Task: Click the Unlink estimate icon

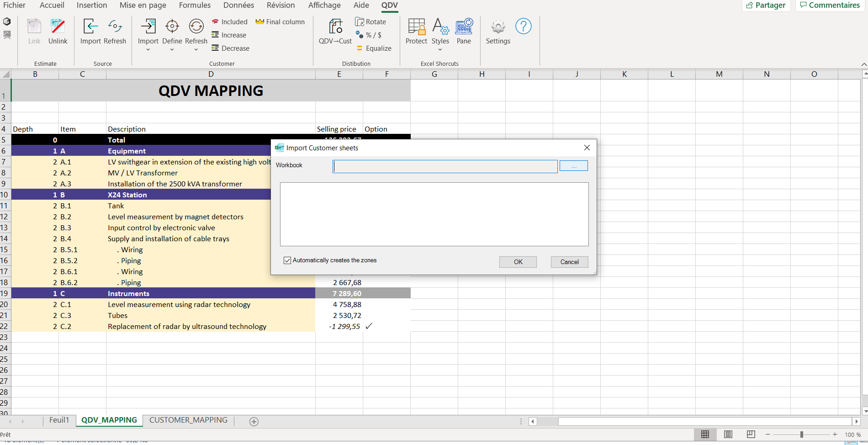Action: [x=58, y=26]
